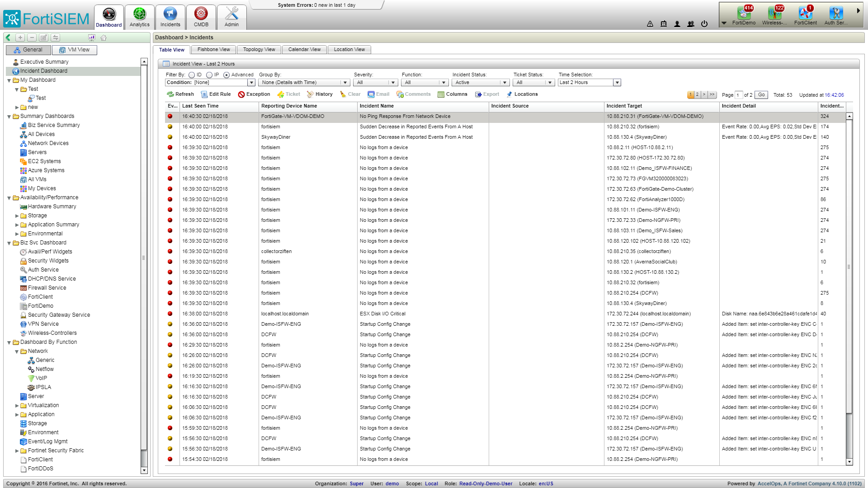Screen dimensions: 868x488
Task: Click the Edit Rule button
Action: coord(216,94)
